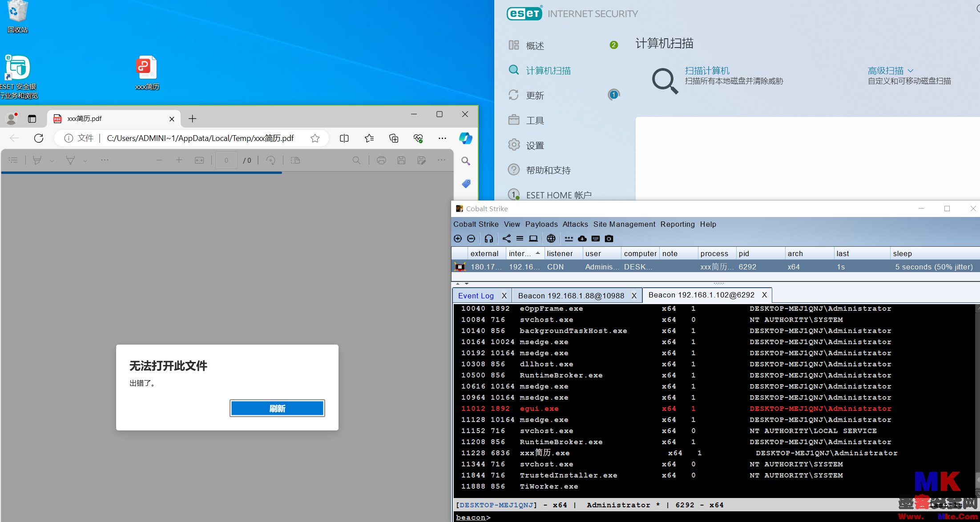
Task: Open credentials icon with asterisks in Cobalt Strike
Action: click(569, 239)
